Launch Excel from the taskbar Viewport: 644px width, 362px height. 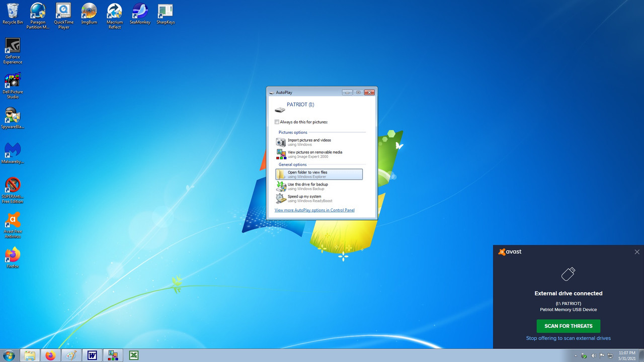(x=133, y=355)
